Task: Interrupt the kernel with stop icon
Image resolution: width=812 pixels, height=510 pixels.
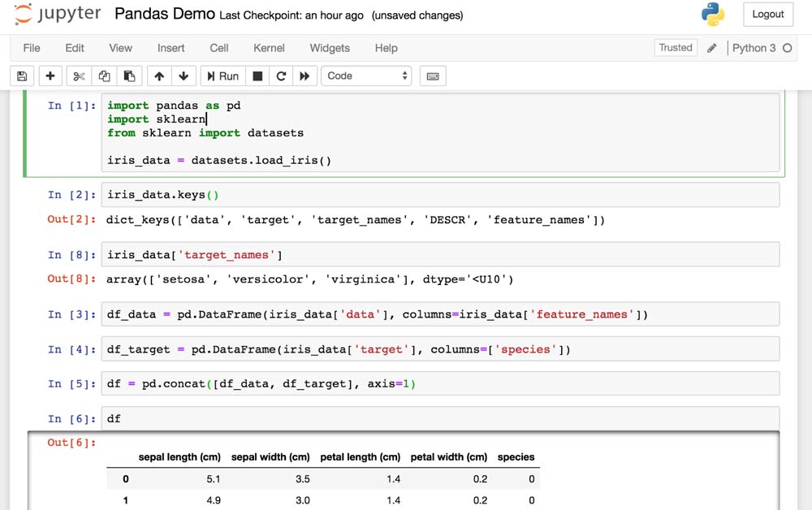Action: coord(257,76)
